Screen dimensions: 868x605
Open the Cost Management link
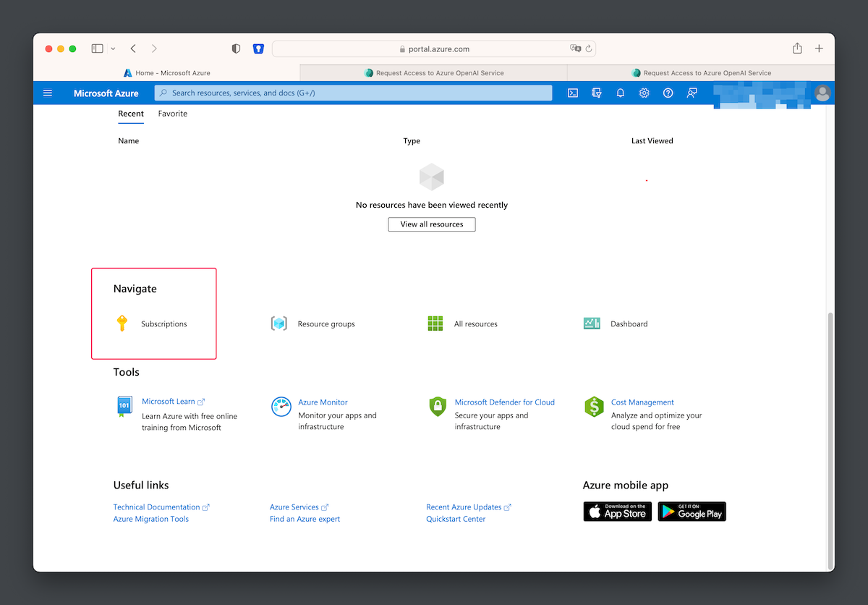pyautogui.click(x=642, y=402)
